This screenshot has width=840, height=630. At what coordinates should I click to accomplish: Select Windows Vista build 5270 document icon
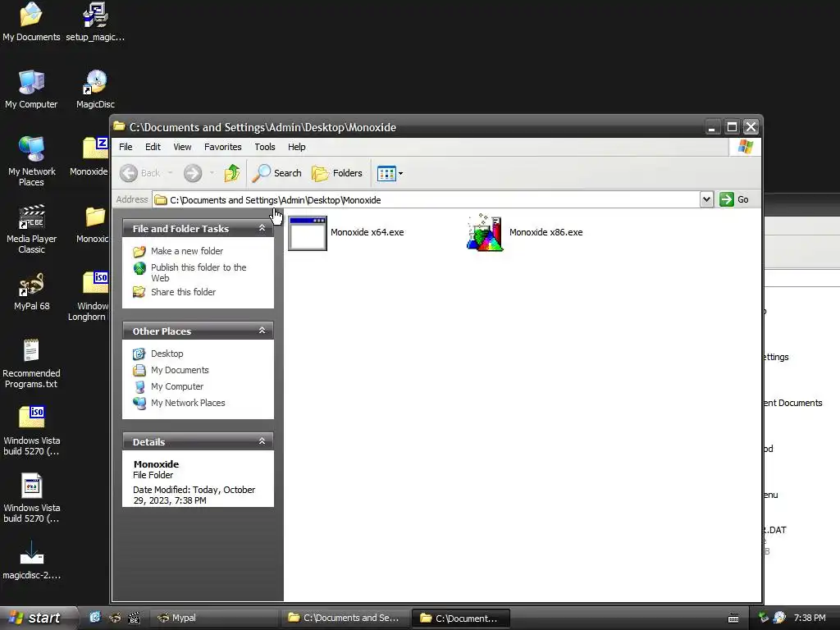pyautogui.click(x=32, y=498)
